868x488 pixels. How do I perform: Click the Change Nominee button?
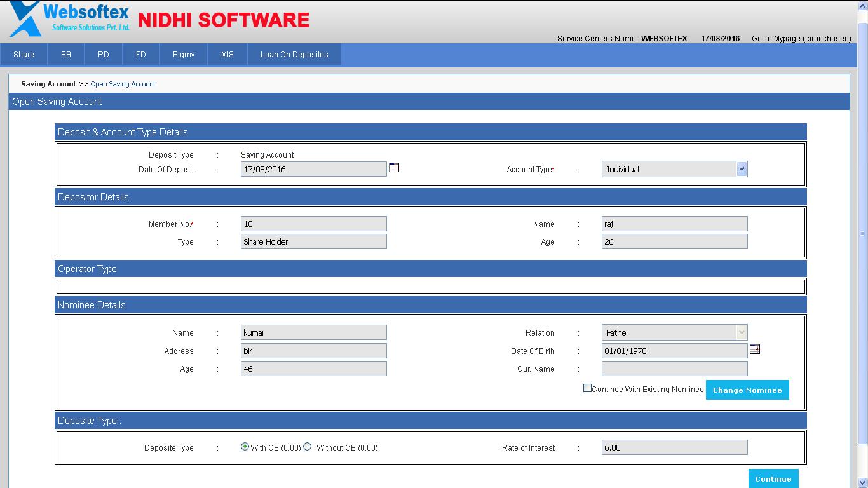tap(747, 390)
